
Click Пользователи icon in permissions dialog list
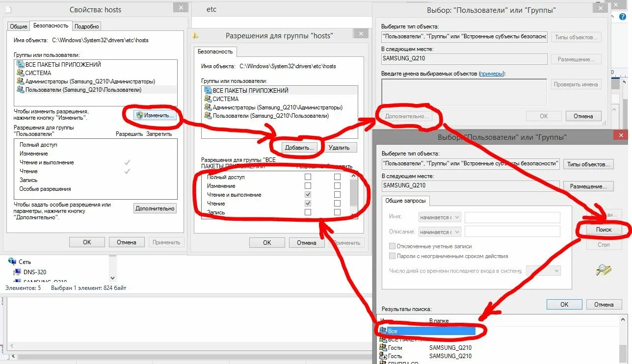tap(208, 116)
